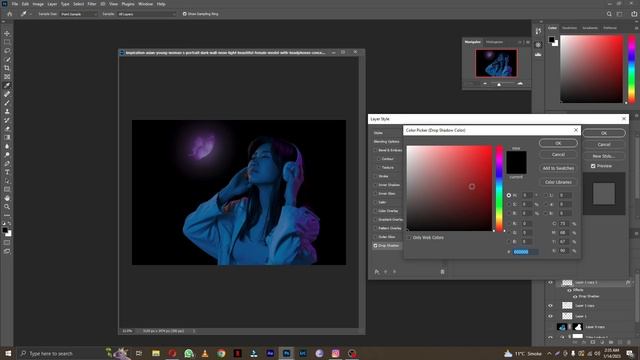Select the Pen tool
Viewport: 640px width, 360px height.
pos(7,164)
